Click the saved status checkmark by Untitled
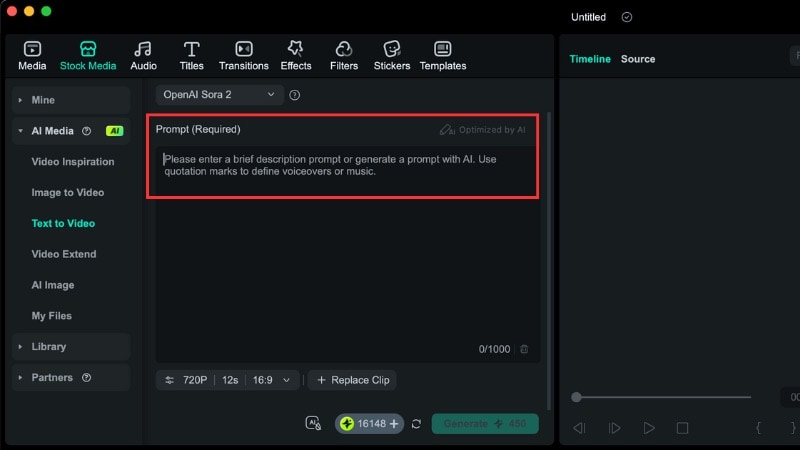 (627, 17)
